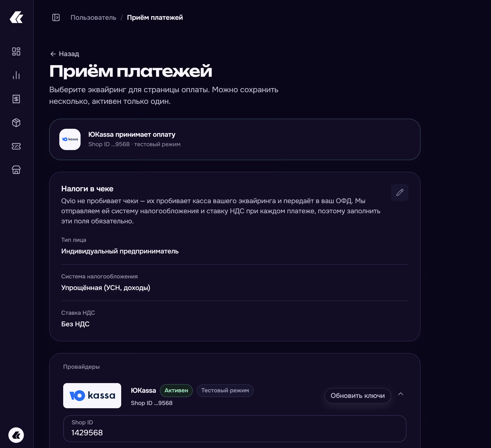
Task: Click the Shop ID input field
Action: coord(234,429)
